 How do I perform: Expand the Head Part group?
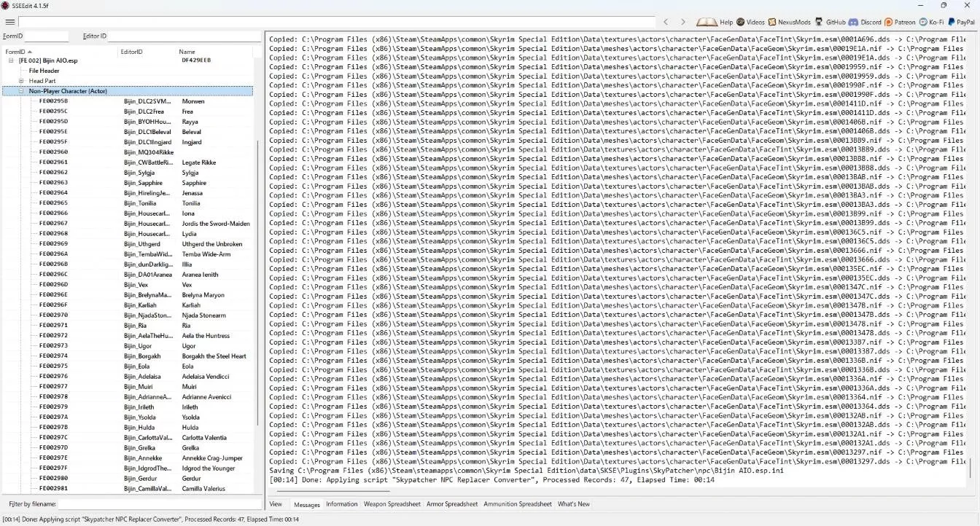click(20, 81)
